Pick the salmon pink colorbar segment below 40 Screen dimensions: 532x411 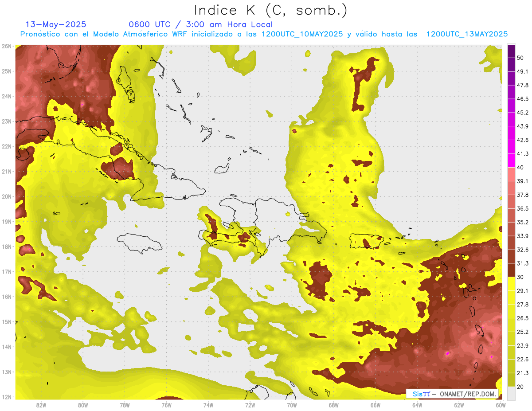click(x=511, y=174)
